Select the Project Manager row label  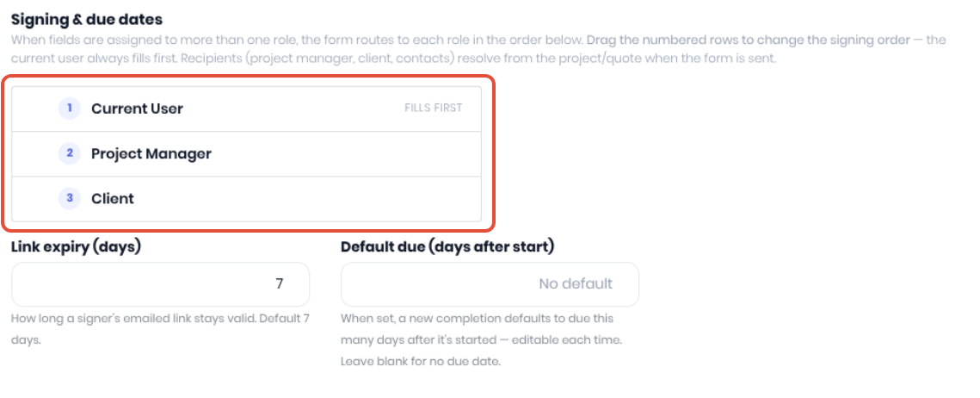click(151, 153)
